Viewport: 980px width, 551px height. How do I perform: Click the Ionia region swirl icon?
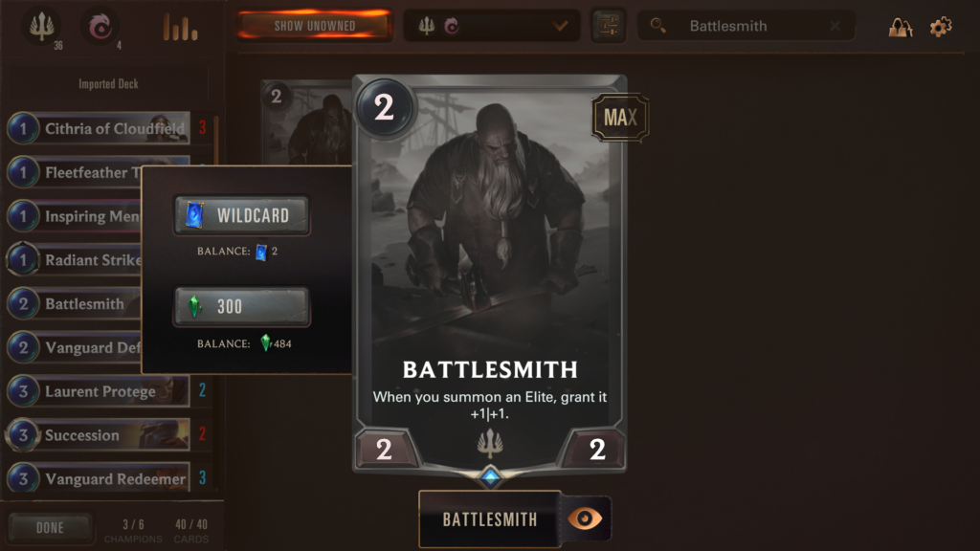tap(100, 27)
